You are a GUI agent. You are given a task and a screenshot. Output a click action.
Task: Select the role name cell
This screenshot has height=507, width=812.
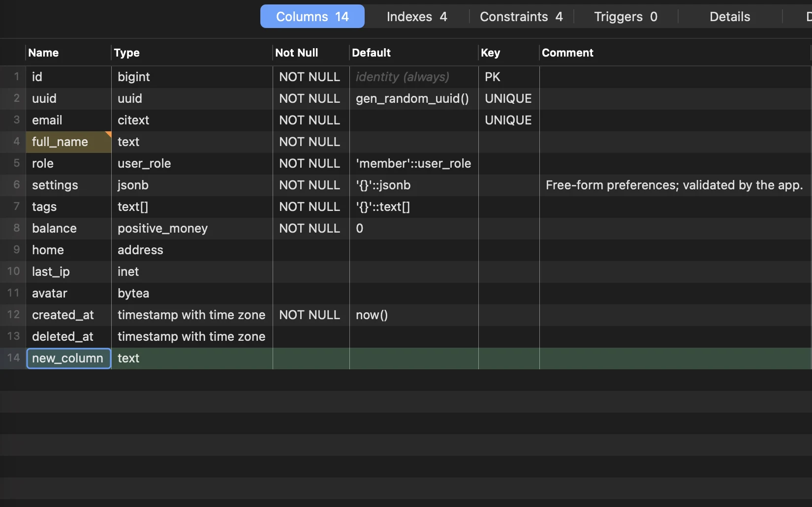pyautogui.click(x=68, y=163)
